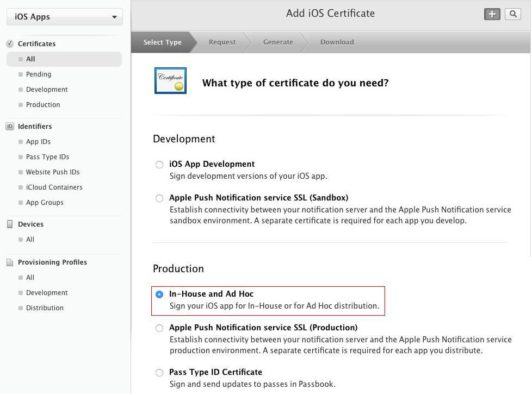Click the certificate image beside the heading
The image size is (532, 395).
(x=170, y=80)
